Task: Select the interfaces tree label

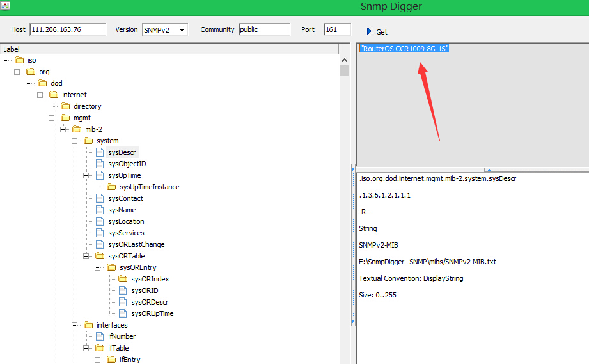Action: point(112,325)
